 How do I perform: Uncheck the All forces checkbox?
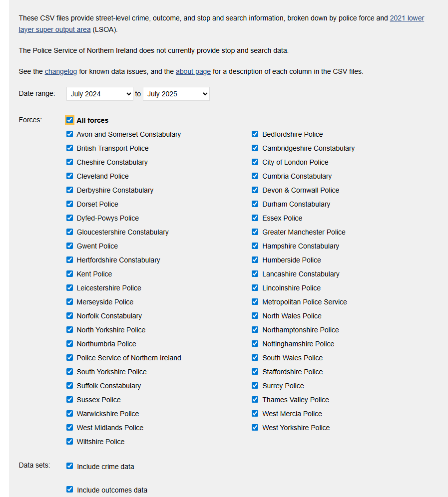[69, 120]
